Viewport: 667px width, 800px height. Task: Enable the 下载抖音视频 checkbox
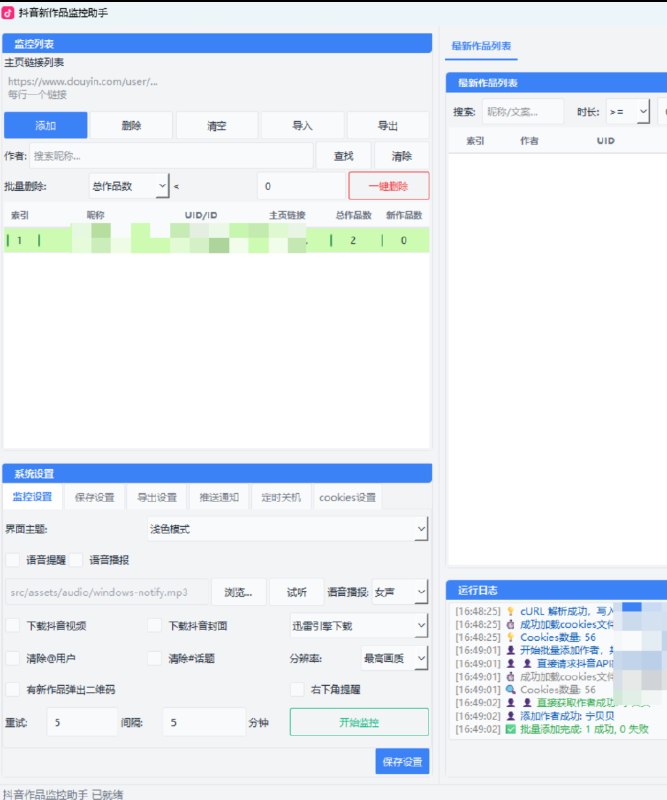(x=13, y=626)
